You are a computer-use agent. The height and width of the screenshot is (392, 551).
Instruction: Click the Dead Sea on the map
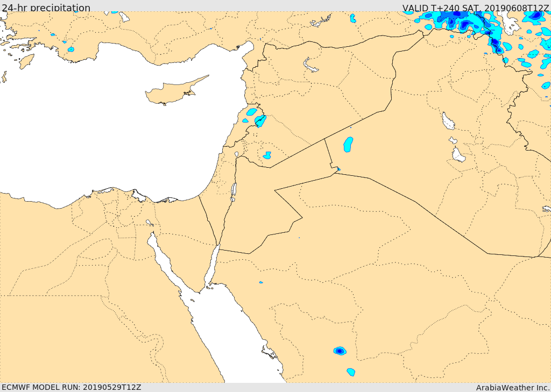(x=234, y=190)
